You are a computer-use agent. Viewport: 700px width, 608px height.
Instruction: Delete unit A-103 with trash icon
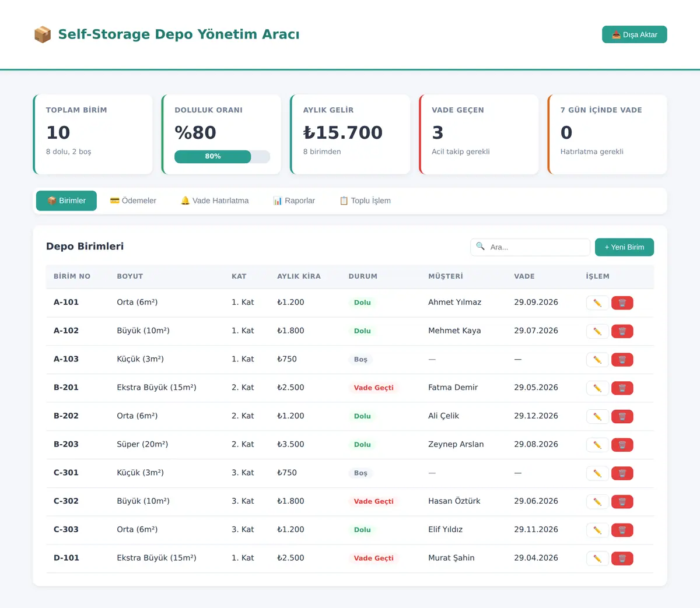click(622, 360)
